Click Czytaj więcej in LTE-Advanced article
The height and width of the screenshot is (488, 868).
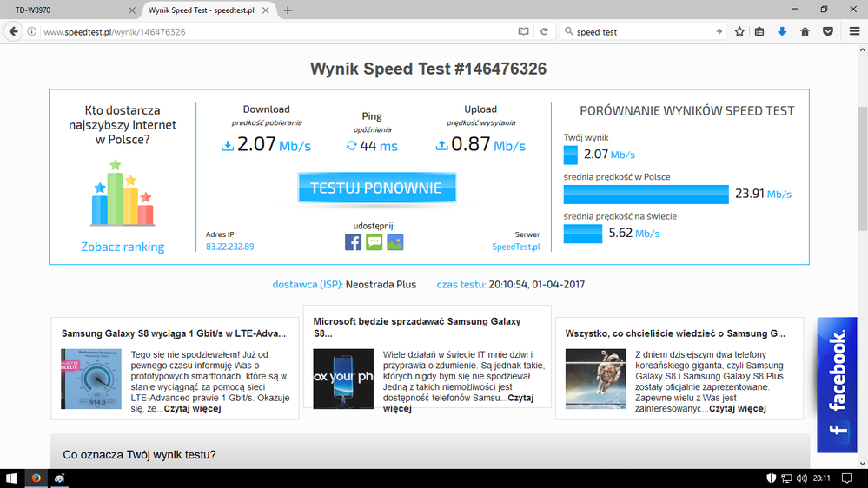click(x=193, y=408)
